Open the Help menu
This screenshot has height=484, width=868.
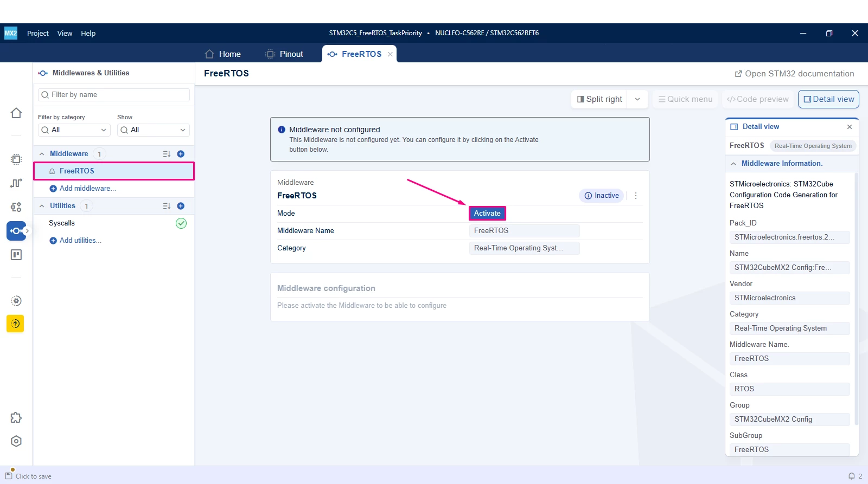tap(88, 33)
